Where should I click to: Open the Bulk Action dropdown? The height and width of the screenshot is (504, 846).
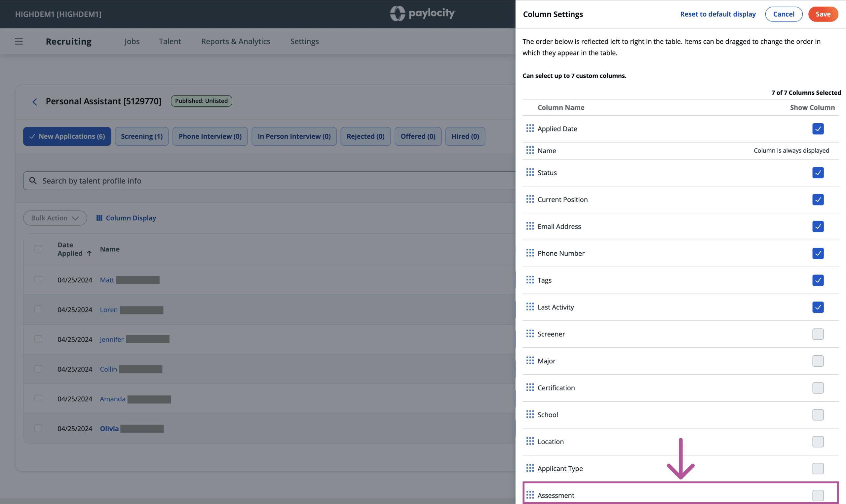[55, 218]
